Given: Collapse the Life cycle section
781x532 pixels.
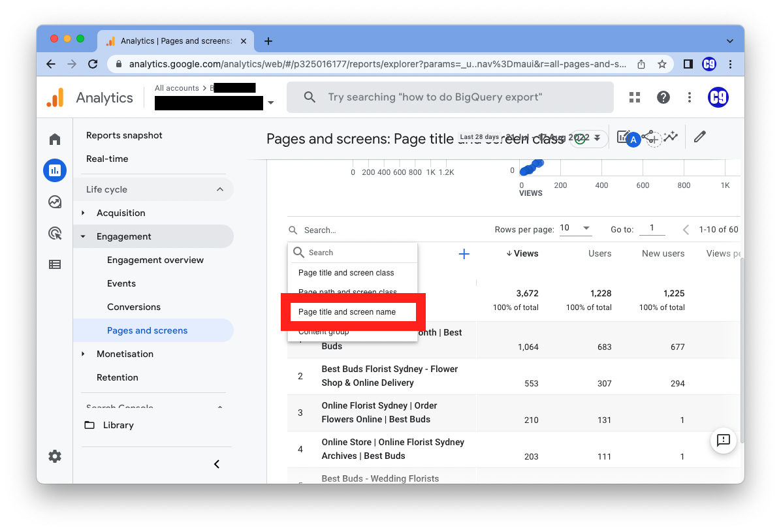Looking at the screenshot, I should [220, 189].
